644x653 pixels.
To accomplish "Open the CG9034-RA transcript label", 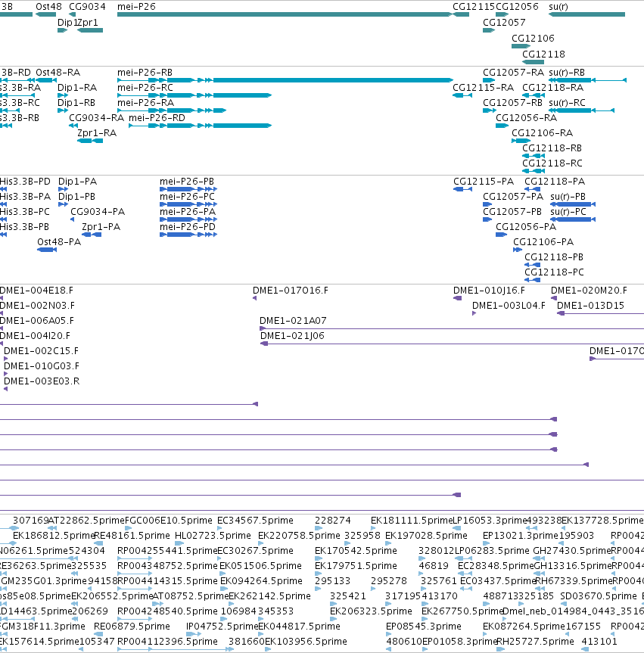I will click(96, 118).
